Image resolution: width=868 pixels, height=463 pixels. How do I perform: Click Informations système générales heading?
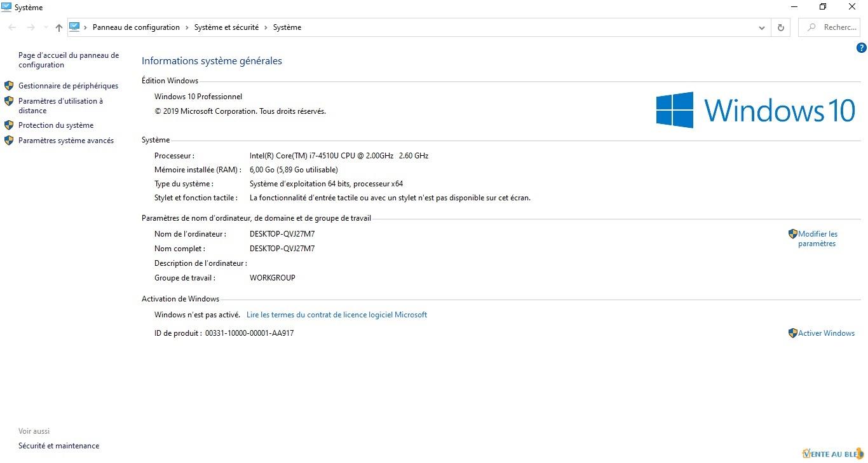[x=212, y=61]
